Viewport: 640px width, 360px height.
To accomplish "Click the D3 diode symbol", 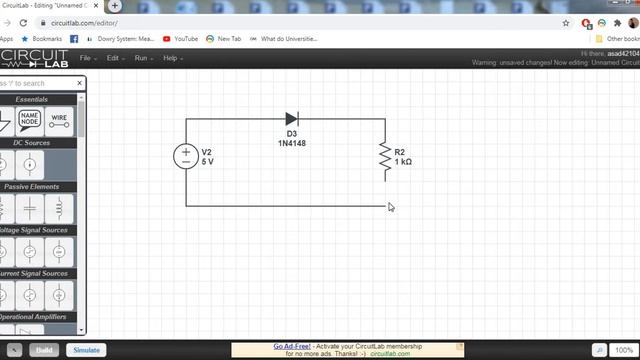I will point(292,119).
